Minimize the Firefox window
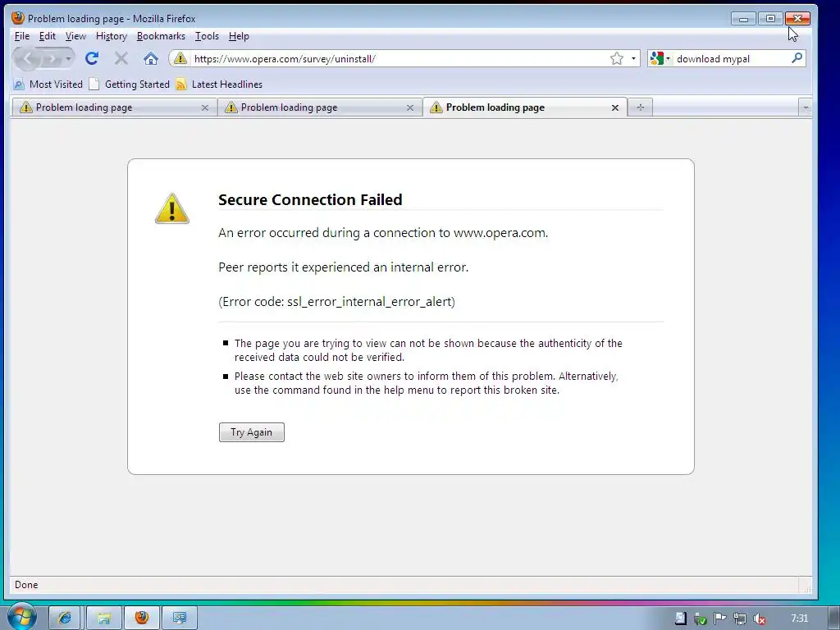The image size is (840, 630). point(743,19)
